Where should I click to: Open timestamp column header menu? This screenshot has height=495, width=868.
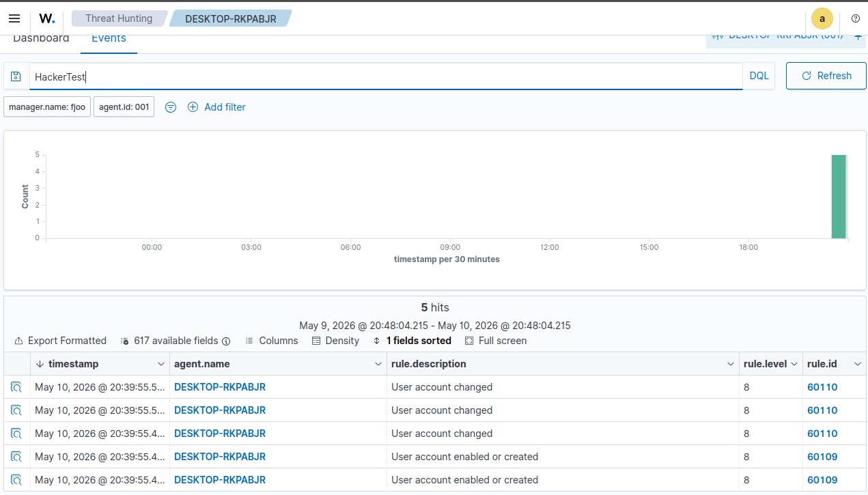tap(161, 364)
